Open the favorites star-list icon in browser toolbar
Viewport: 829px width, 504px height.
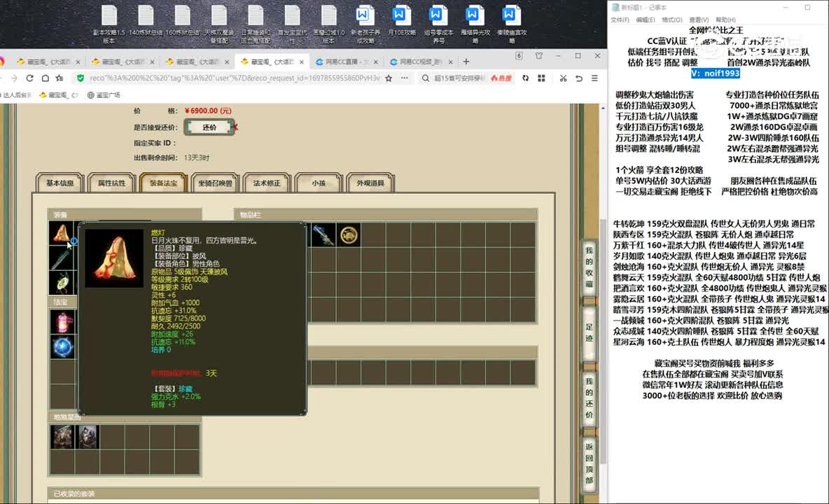(x=60, y=78)
